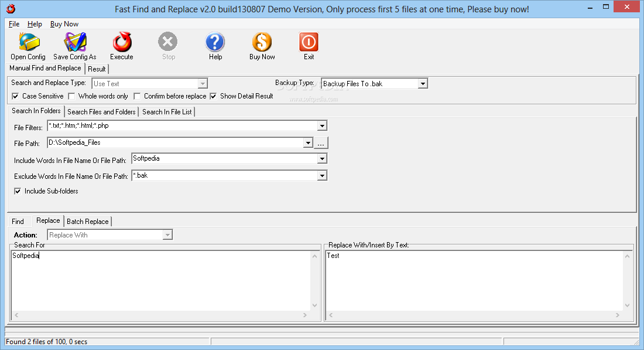This screenshot has width=644, height=350.
Task: Minimize the Fast Find and Replace window
Action: coord(590,8)
